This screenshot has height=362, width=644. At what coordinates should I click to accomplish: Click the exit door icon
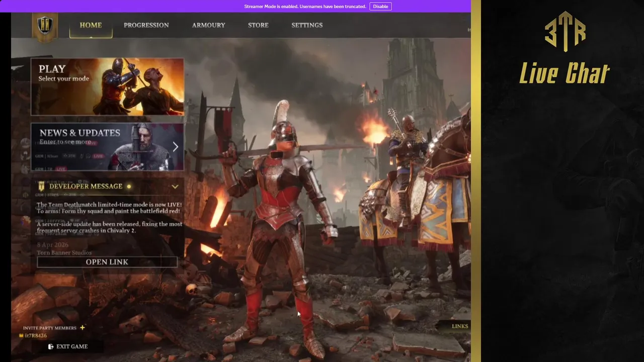51,346
